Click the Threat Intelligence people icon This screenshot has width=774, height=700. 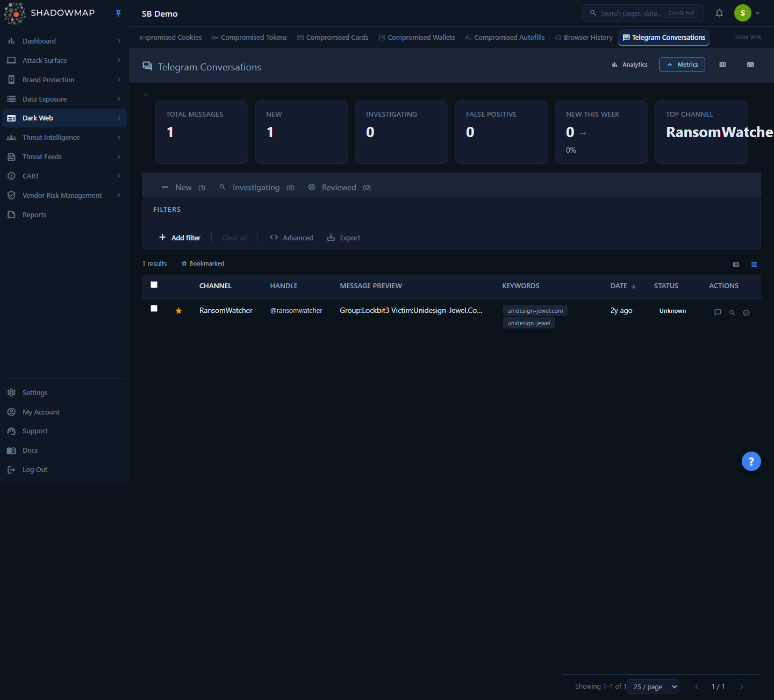[x=11, y=138]
